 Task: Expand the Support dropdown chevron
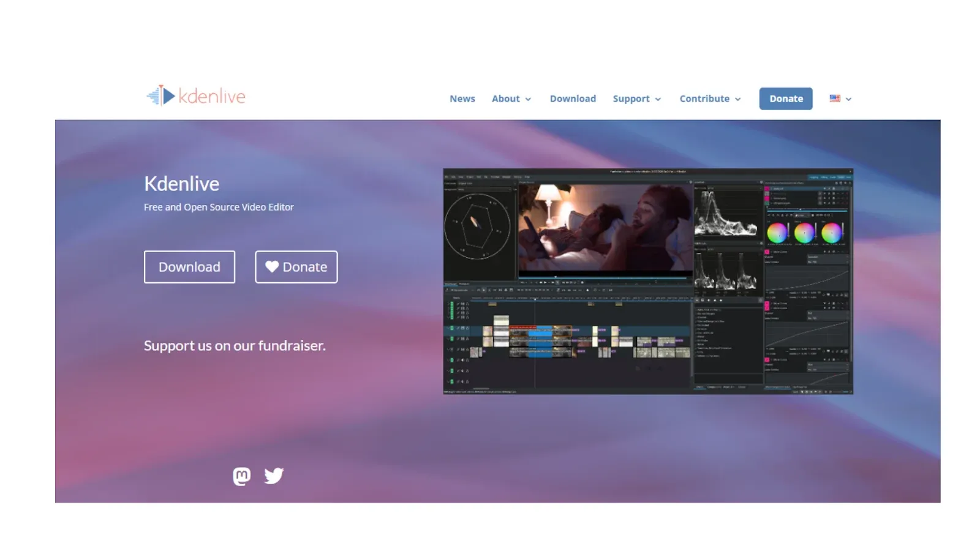(x=658, y=99)
